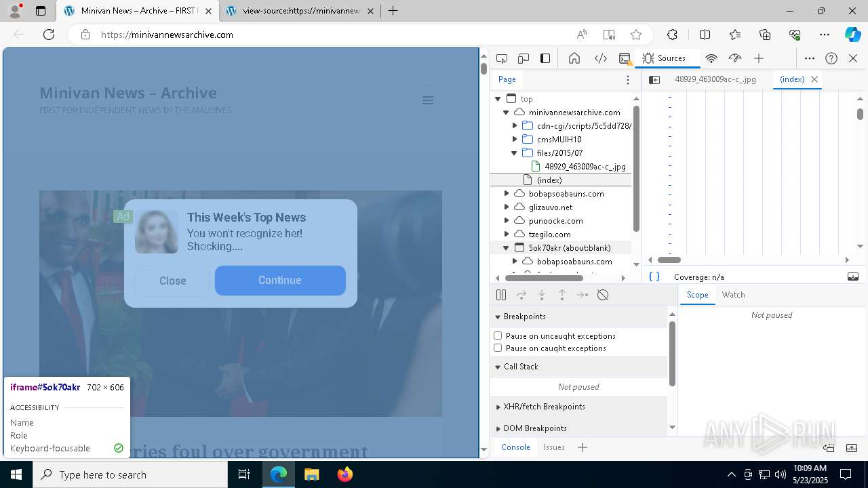Screen dimensions: 868x488
Task: Open Firefox from the taskbar
Action: tap(345, 474)
